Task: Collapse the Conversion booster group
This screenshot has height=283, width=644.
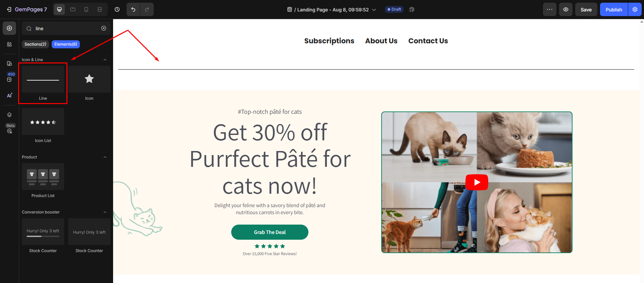Action: click(105, 212)
